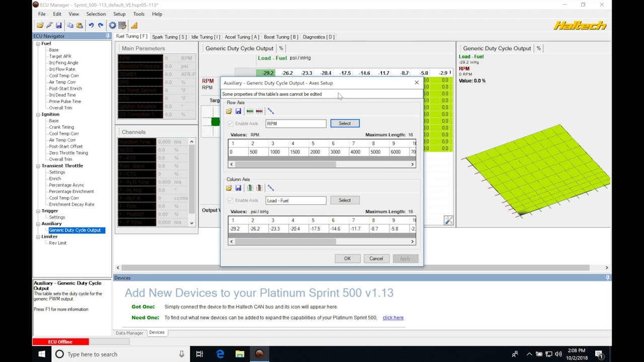Open a file using the toolbar open icon
644x362 pixels.
[41, 24]
